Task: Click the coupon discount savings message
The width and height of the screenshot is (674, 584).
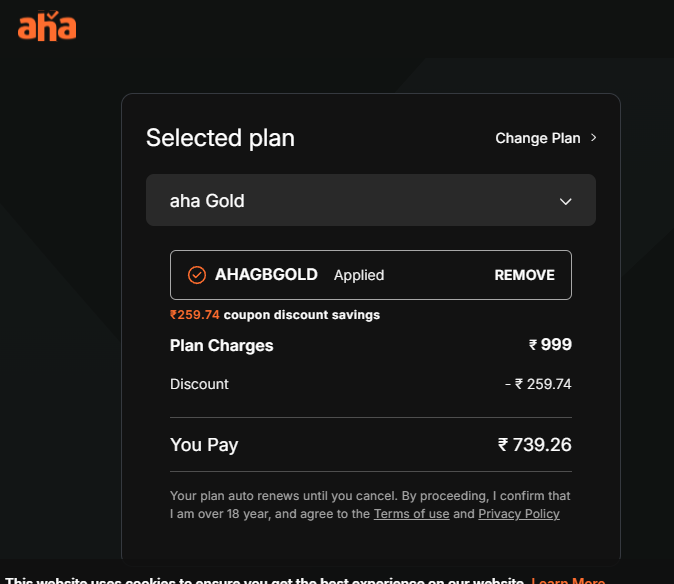Action: (275, 315)
